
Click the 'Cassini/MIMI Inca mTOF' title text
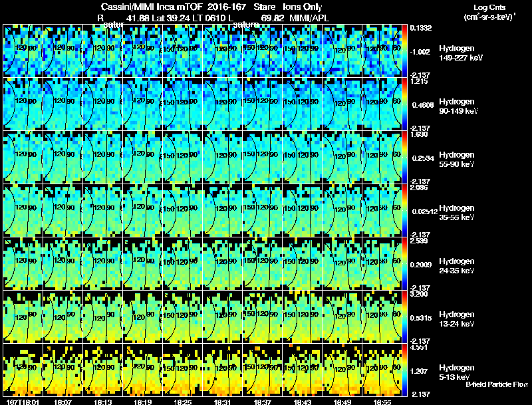152,7
